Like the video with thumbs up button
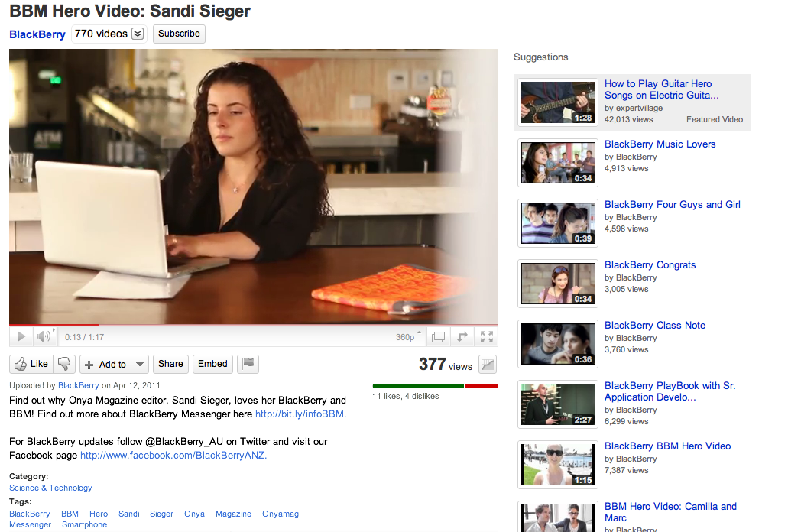788x532 pixels. 31,364
